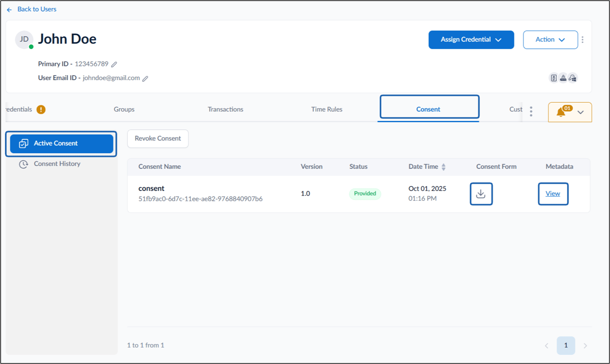Click the Consent Form column header

pos(496,167)
